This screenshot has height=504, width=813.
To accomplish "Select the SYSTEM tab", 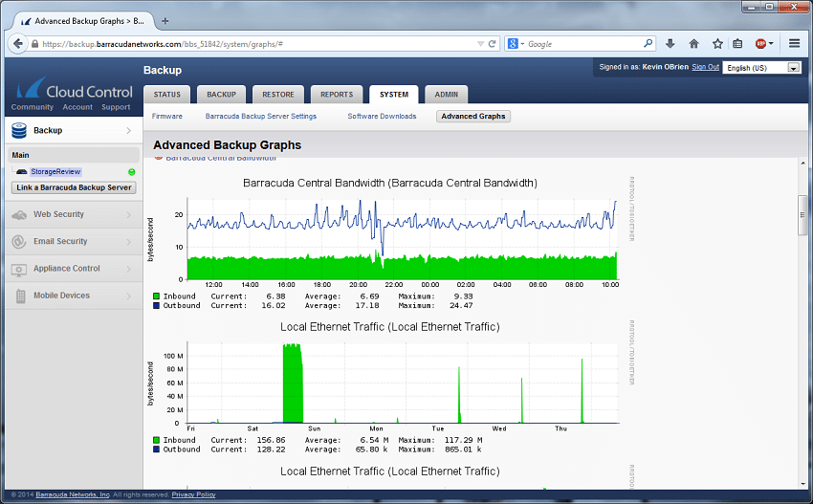I will click(394, 95).
